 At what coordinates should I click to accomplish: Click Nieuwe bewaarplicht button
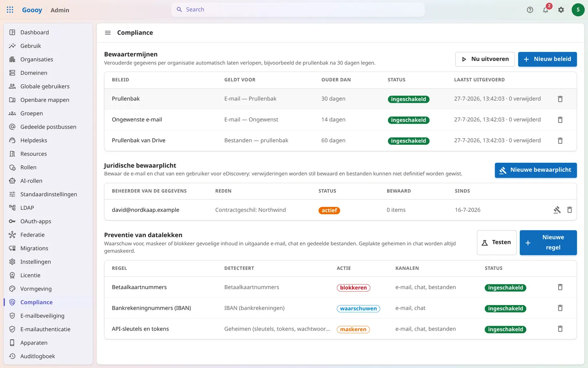(x=536, y=170)
